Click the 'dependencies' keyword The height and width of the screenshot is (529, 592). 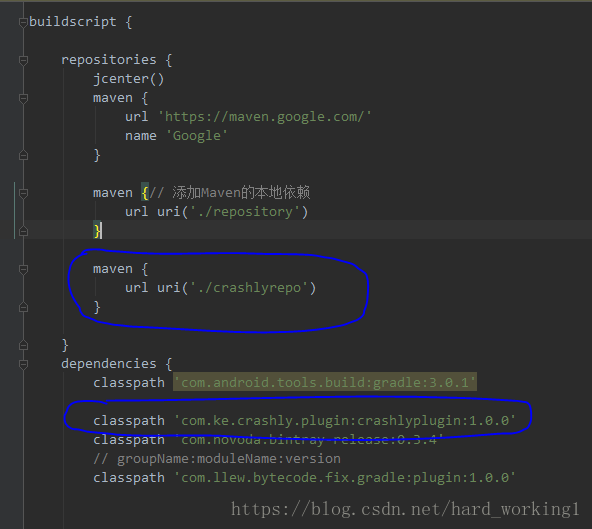tap(109, 364)
